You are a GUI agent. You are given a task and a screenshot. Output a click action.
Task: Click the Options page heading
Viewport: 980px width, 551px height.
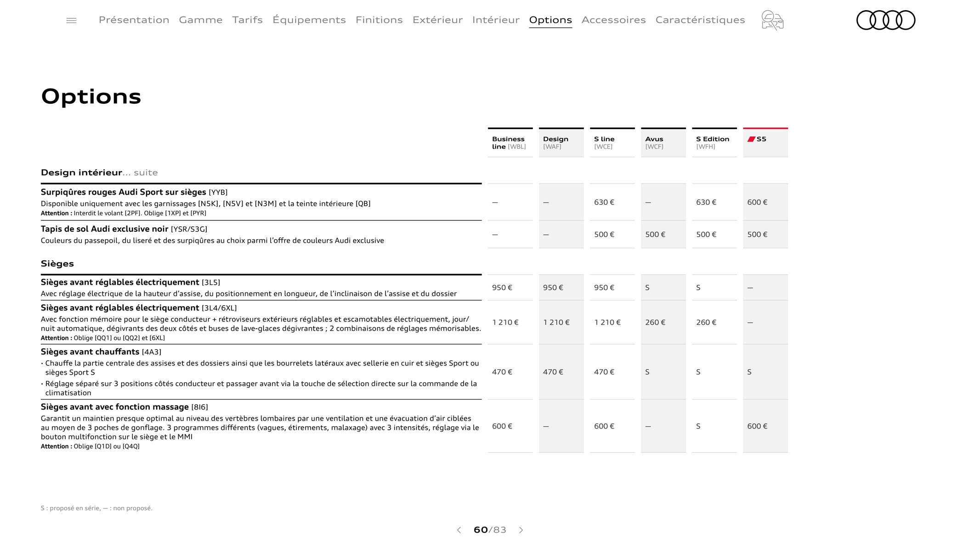coord(91,96)
